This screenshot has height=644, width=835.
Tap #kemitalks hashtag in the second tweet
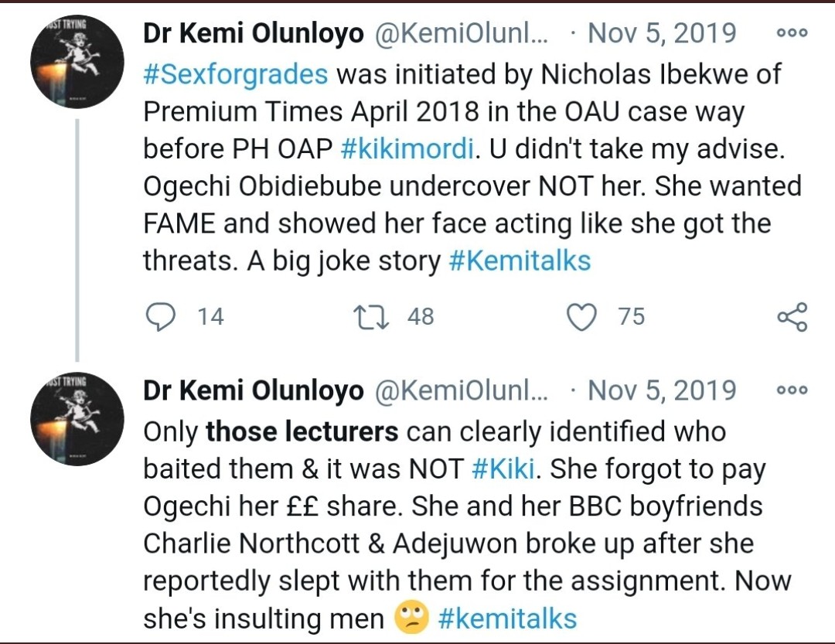507,618
